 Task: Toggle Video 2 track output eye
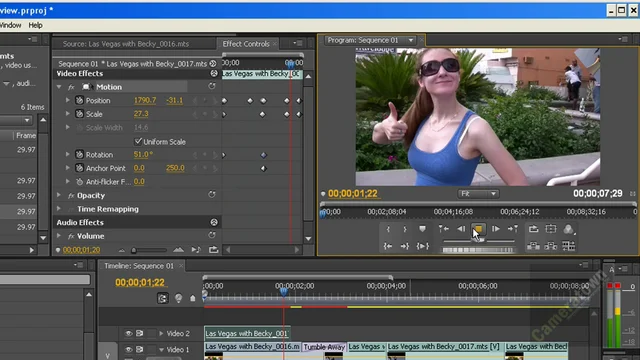(x=128, y=333)
